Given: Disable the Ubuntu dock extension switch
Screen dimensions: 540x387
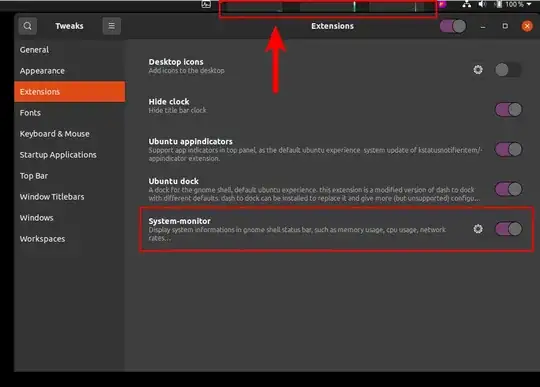Looking at the screenshot, I should [x=508, y=189].
